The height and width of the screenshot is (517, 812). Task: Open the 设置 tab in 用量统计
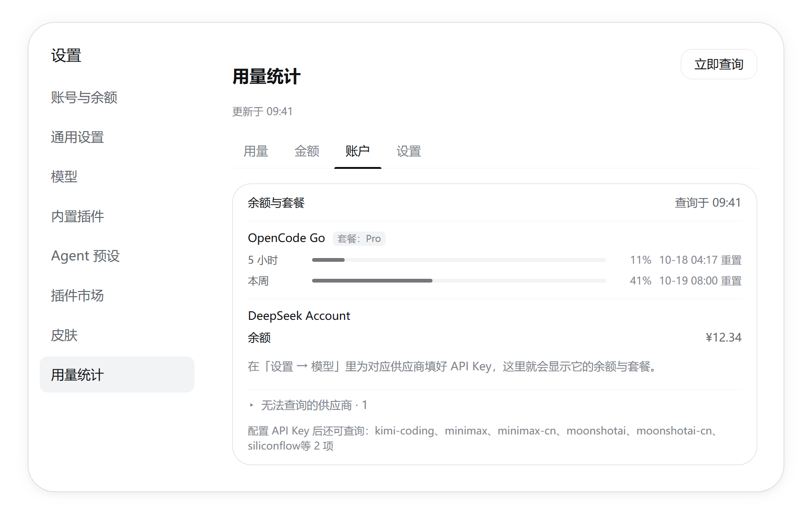point(408,151)
